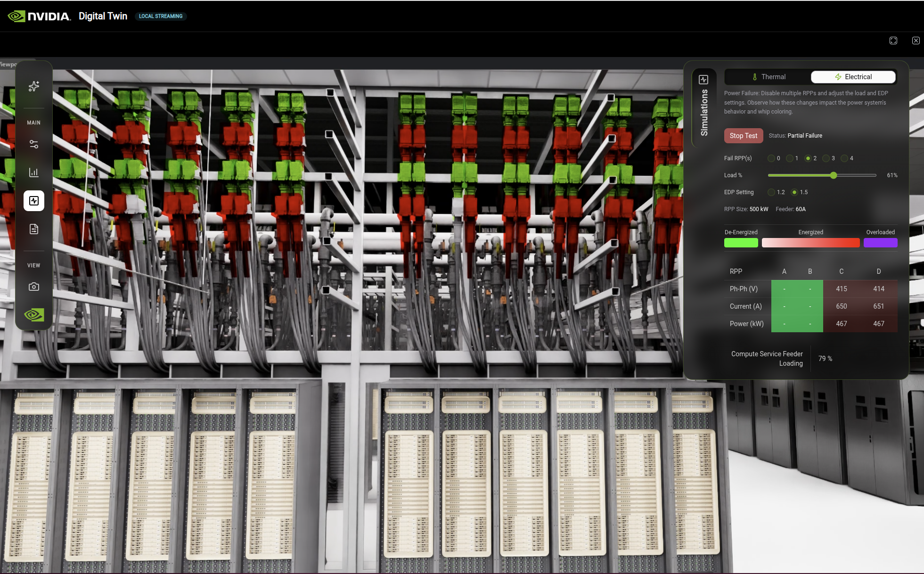
Task: Open the bar chart analytics icon
Action: 34,172
